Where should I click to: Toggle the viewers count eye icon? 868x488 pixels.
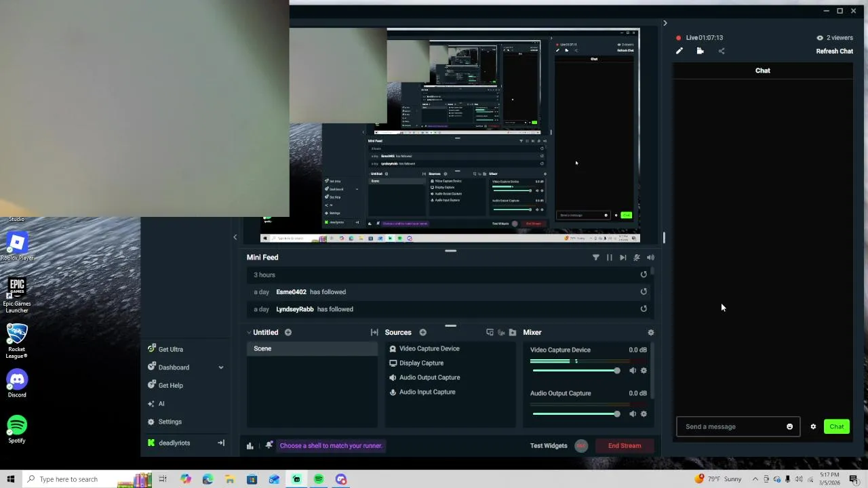click(x=820, y=38)
